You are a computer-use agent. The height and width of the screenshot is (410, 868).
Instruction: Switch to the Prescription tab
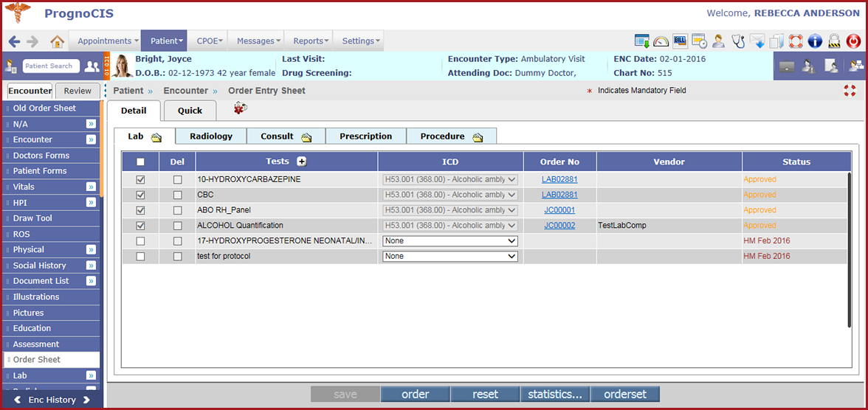tap(366, 136)
